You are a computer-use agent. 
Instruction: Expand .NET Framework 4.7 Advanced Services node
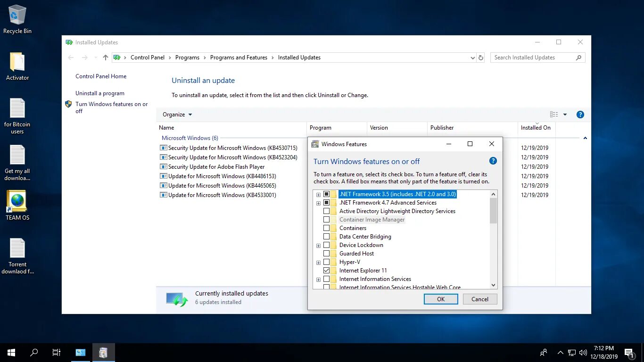[x=318, y=203]
